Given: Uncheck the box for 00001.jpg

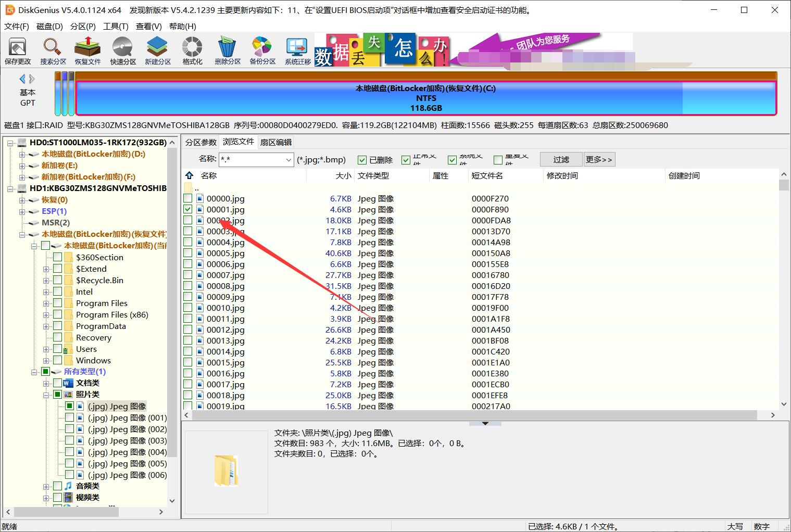Looking at the screenshot, I should (188, 209).
